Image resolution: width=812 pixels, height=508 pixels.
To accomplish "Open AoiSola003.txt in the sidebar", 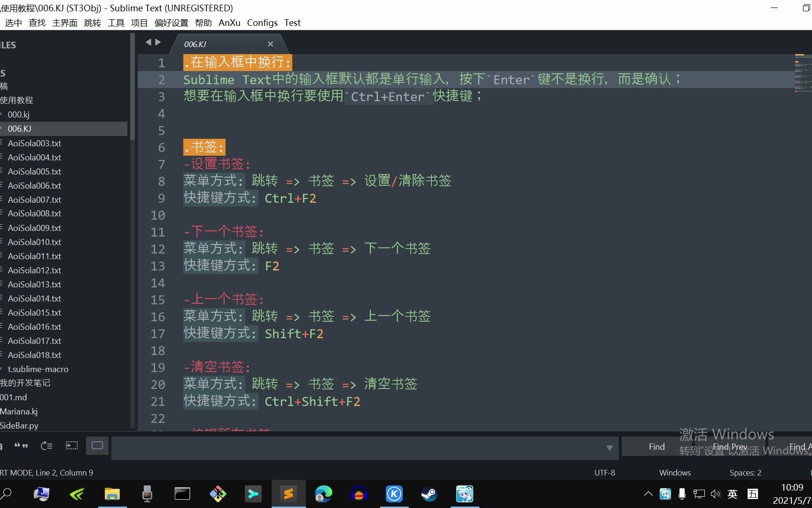I will pos(63,143).
